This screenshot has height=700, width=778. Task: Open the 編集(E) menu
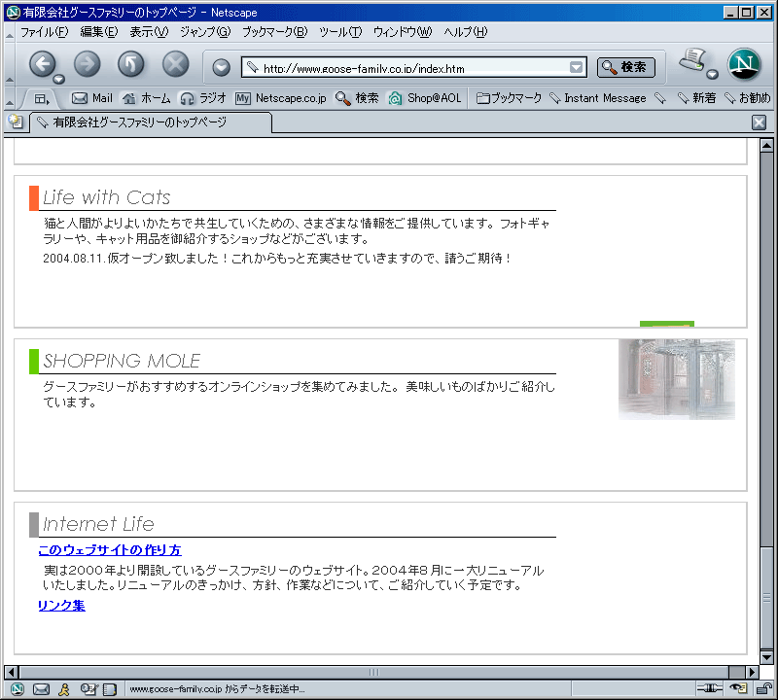[99, 32]
